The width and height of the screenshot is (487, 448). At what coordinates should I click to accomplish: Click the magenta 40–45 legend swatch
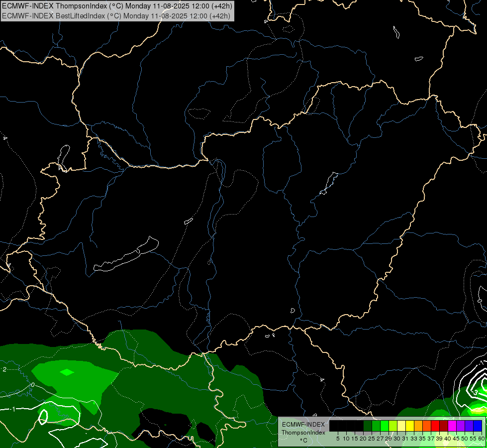coord(452,426)
